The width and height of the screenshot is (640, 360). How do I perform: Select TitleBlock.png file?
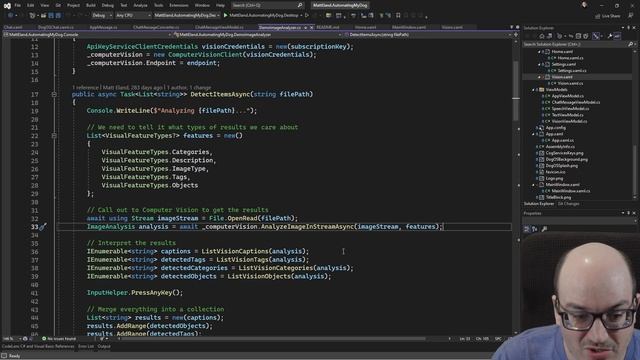[558, 198]
